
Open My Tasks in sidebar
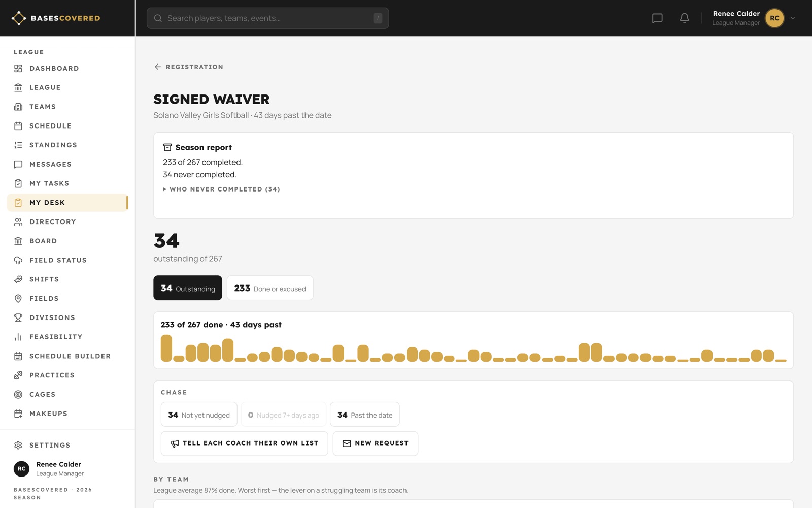67,183
